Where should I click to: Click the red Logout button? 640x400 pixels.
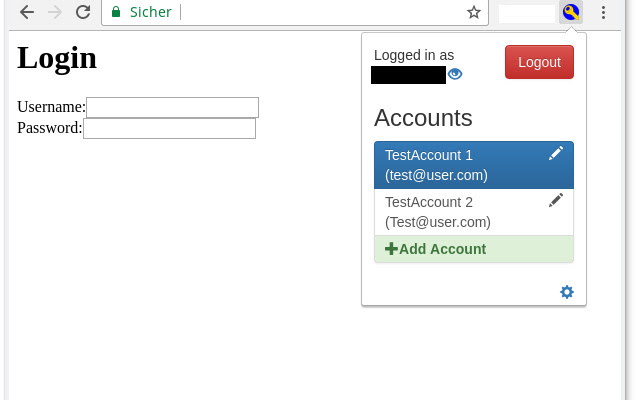pos(539,62)
